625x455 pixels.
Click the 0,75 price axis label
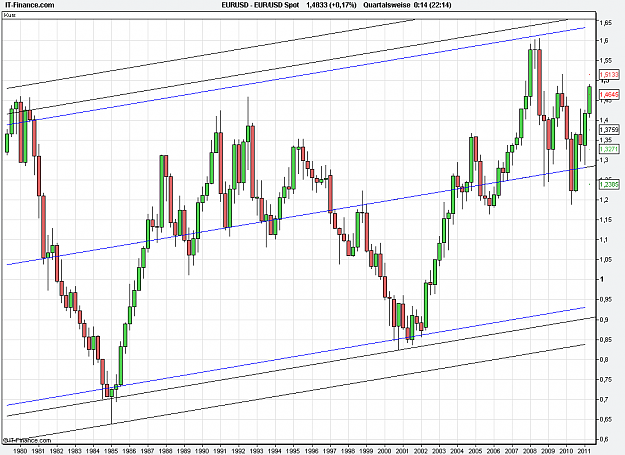tap(605, 379)
